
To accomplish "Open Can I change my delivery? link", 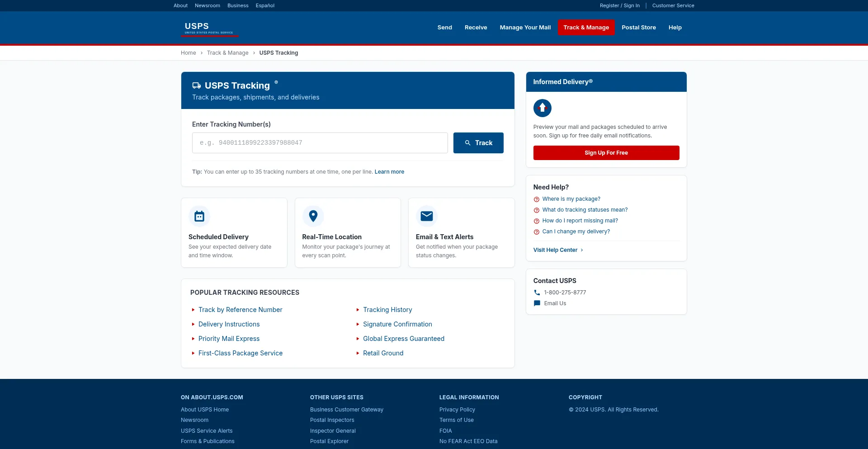I will [576, 232].
